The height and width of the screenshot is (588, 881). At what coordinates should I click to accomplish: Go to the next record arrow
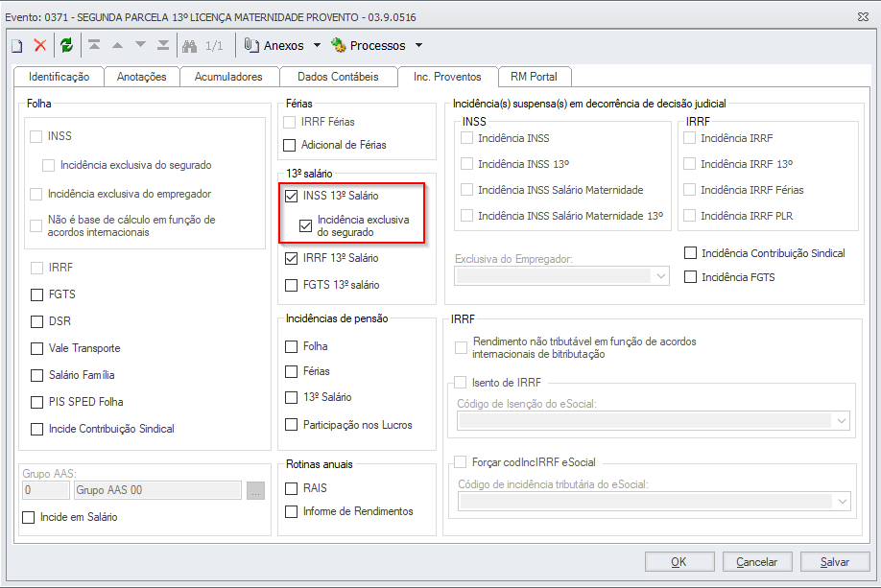point(140,46)
